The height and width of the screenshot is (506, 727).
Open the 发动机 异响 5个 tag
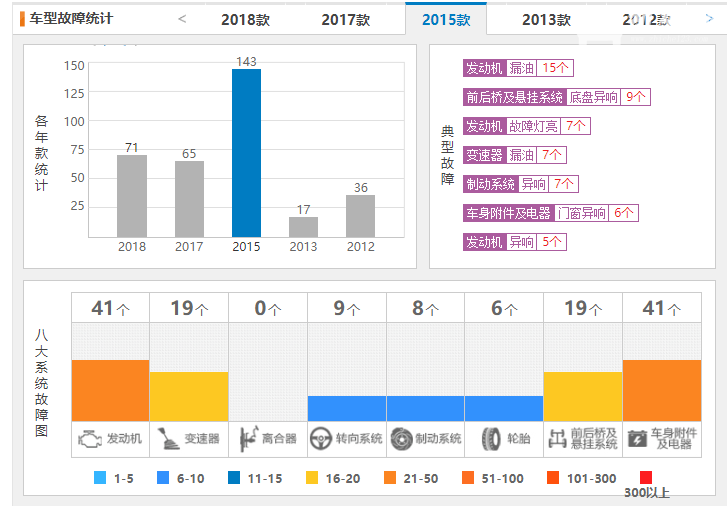[x=515, y=242]
